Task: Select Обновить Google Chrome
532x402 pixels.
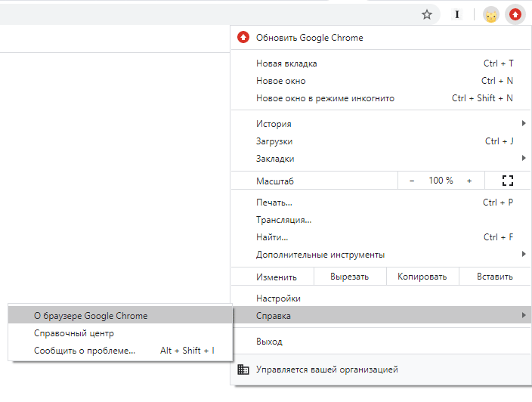Action: pyautogui.click(x=381, y=38)
